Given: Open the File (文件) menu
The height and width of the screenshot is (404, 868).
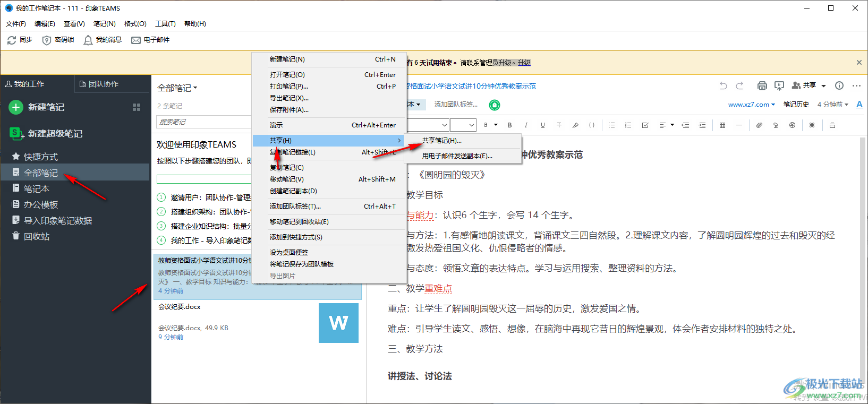Looking at the screenshot, I should click(16, 24).
